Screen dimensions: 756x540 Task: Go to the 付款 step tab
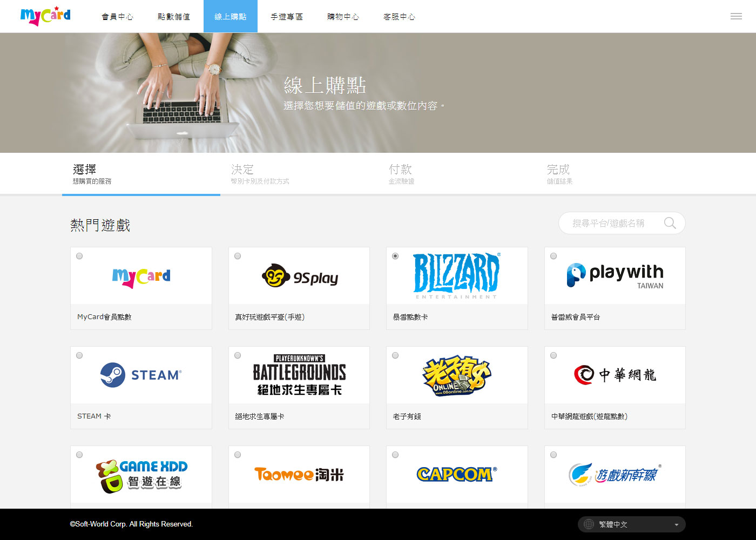click(x=457, y=174)
